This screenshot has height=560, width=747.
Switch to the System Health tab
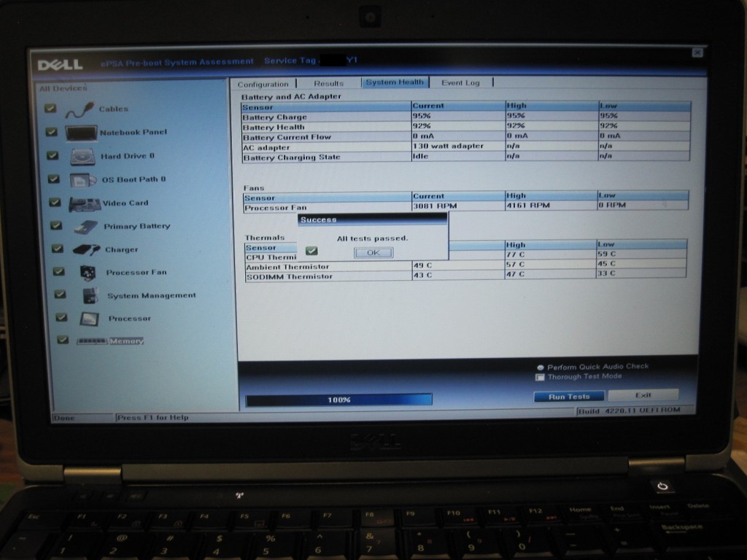click(x=395, y=82)
